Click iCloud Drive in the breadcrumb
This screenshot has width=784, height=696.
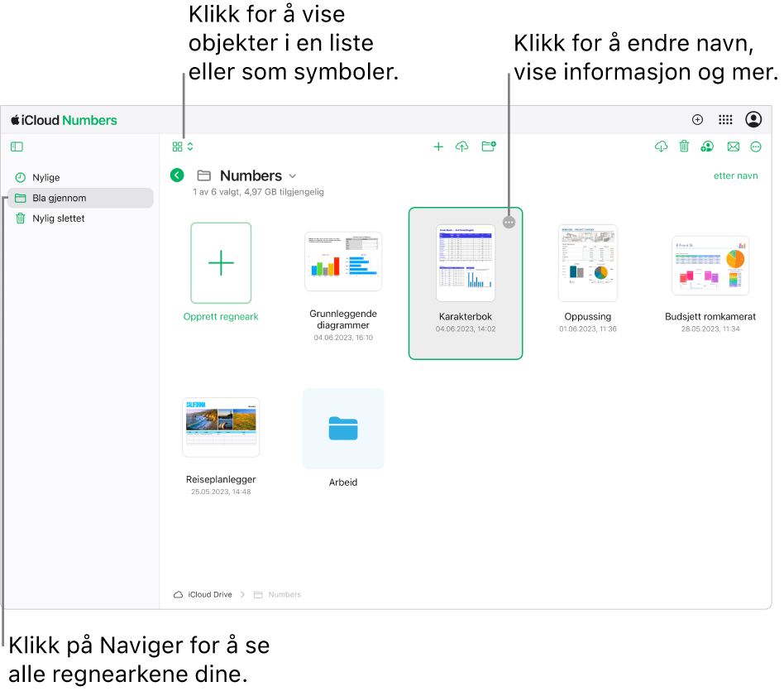[x=203, y=594]
